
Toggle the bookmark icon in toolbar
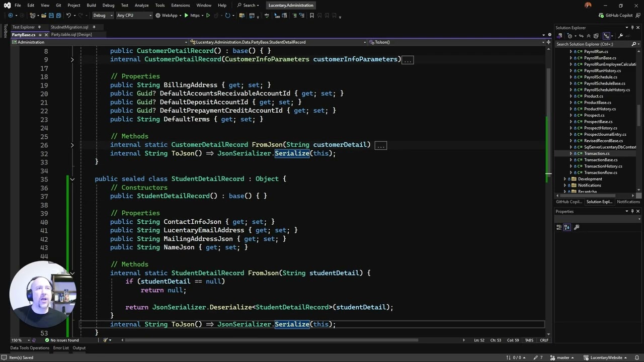tap(312, 16)
